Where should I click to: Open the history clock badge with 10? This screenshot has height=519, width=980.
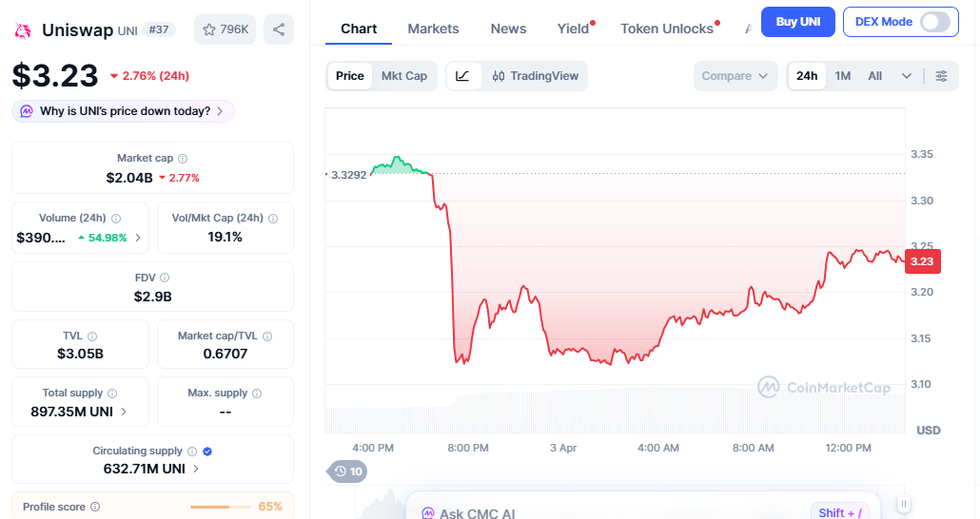347,471
